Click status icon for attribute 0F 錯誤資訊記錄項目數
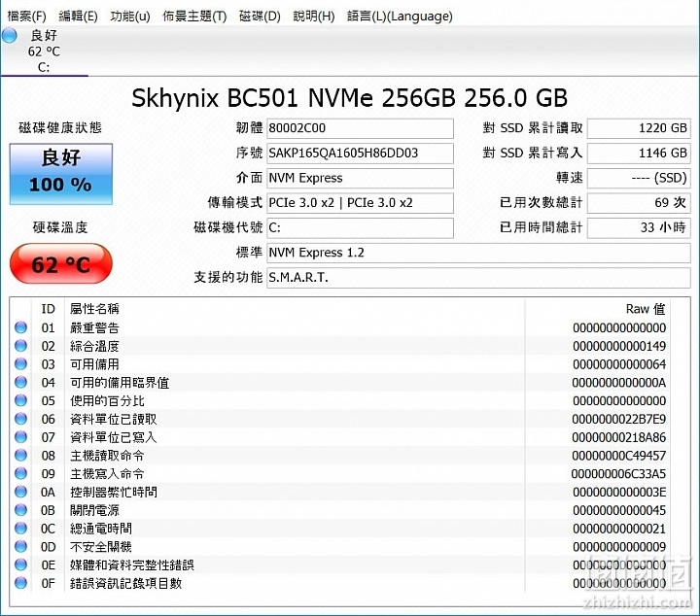The height and width of the screenshot is (616, 700). (20, 583)
